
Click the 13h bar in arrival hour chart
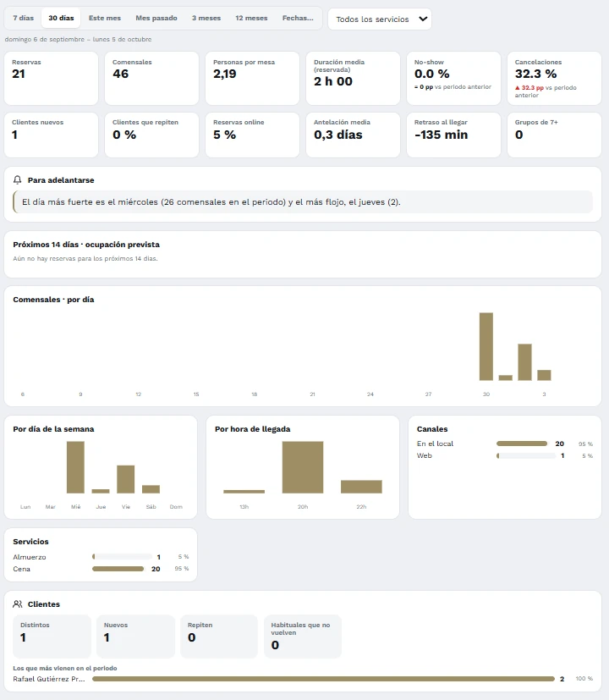tap(244, 492)
